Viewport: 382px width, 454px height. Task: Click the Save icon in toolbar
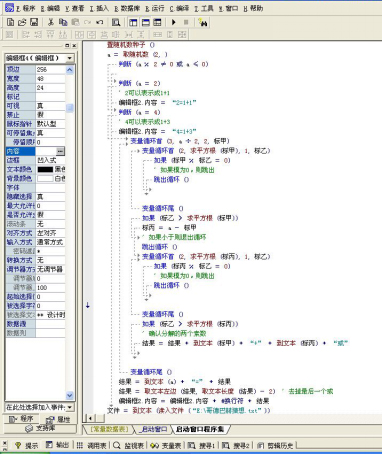[x=34, y=22]
